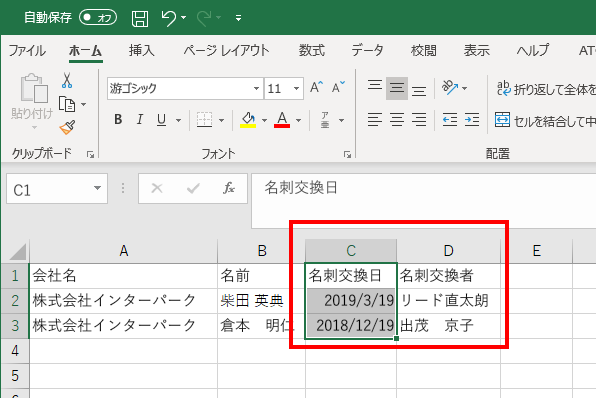Switch to the 校閲 tab

[423, 50]
